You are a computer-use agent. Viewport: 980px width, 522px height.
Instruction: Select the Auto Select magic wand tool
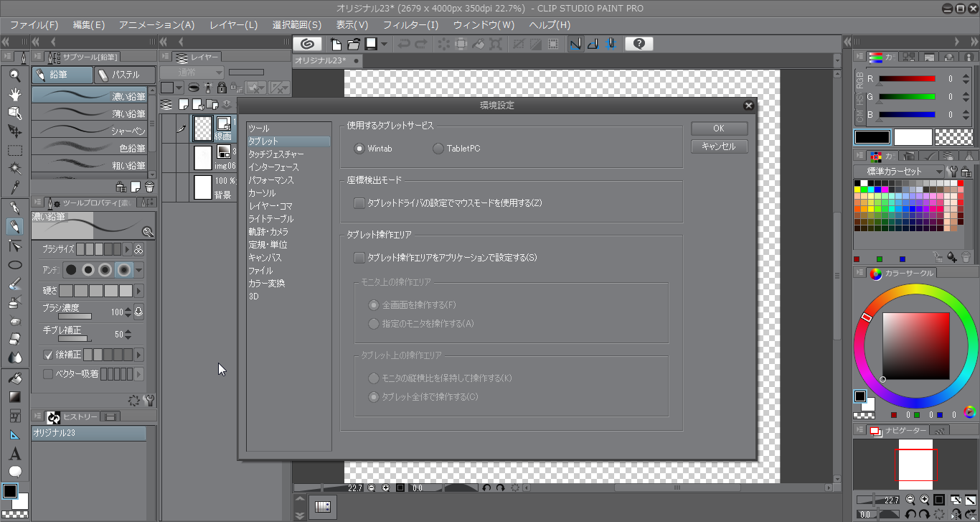click(14, 168)
